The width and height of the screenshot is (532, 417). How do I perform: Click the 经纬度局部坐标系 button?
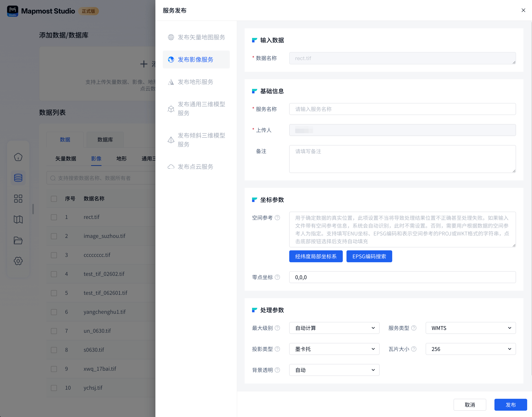point(316,256)
